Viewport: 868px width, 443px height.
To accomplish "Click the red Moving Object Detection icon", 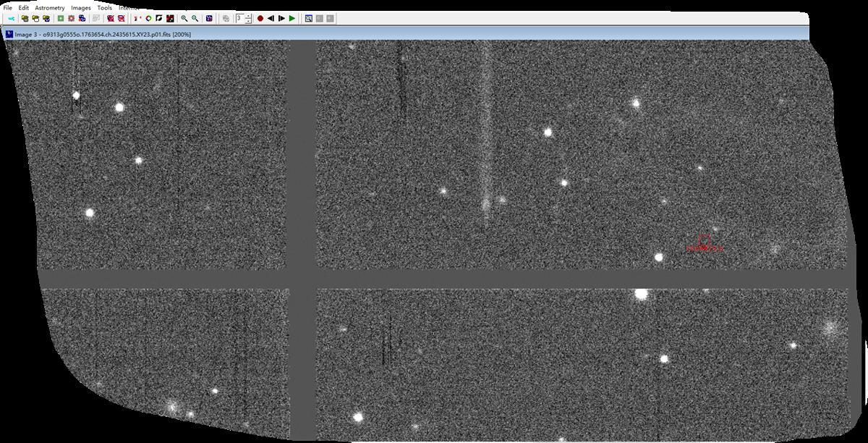I will (71, 18).
